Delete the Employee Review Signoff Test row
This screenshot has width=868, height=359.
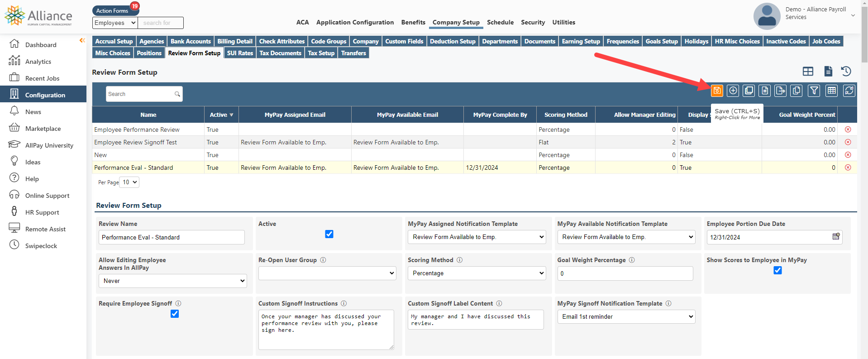tap(848, 142)
